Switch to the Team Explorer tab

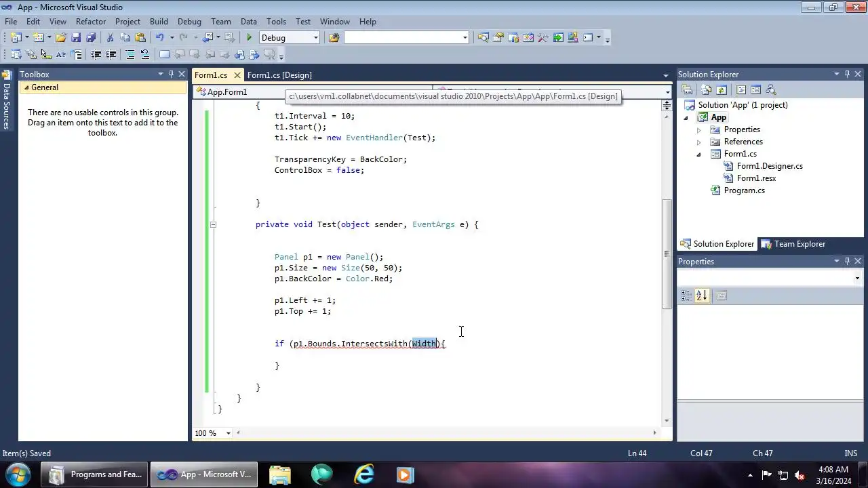pyautogui.click(x=793, y=244)
